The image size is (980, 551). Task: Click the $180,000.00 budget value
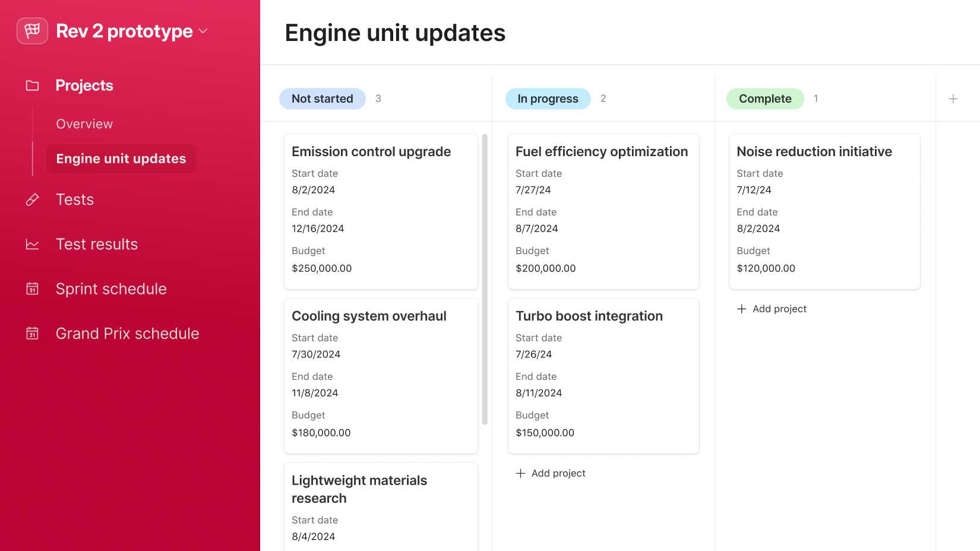tap(321, 433)
